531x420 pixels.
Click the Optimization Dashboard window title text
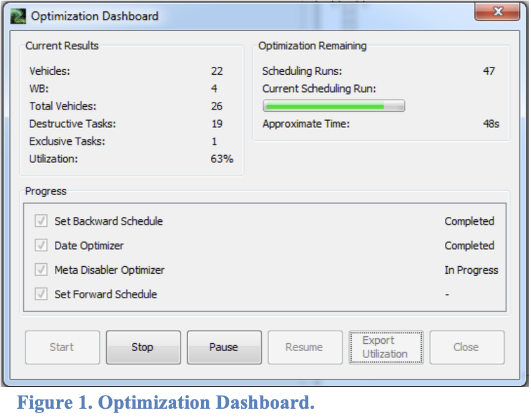point(95,16)
